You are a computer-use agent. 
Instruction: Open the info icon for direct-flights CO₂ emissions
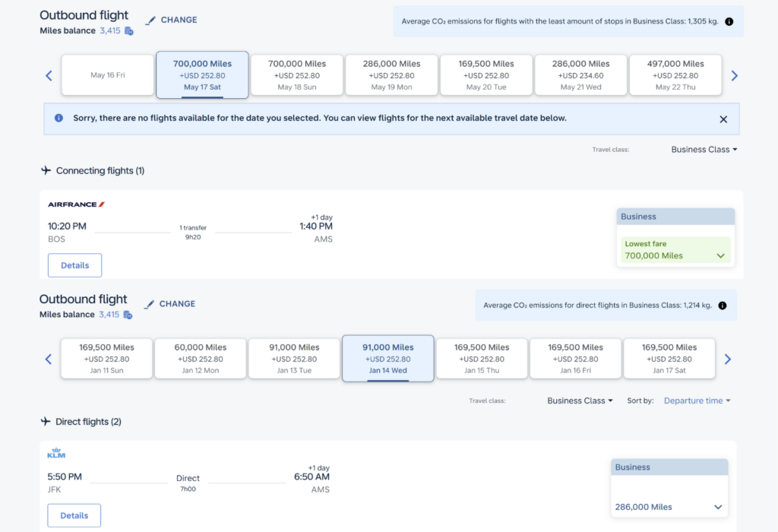pos(723,306)
